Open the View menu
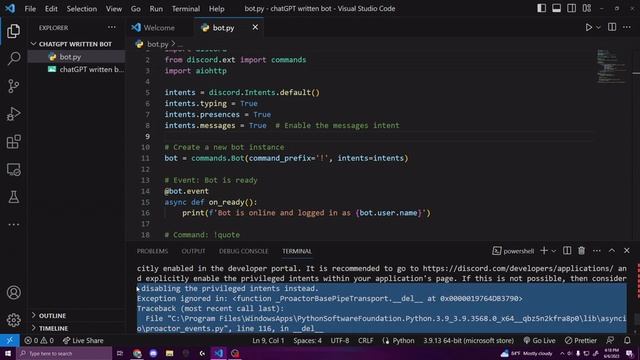 click(113, 9)
